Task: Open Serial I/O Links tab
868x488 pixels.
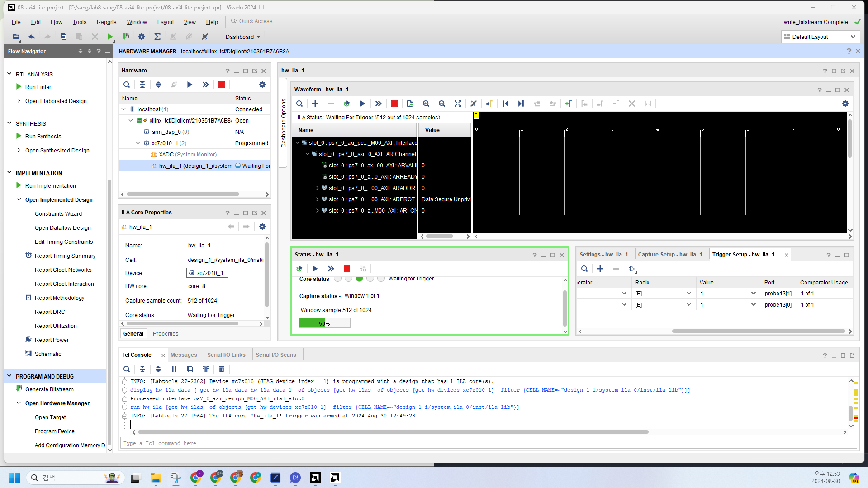Action: tap(226, 355)
